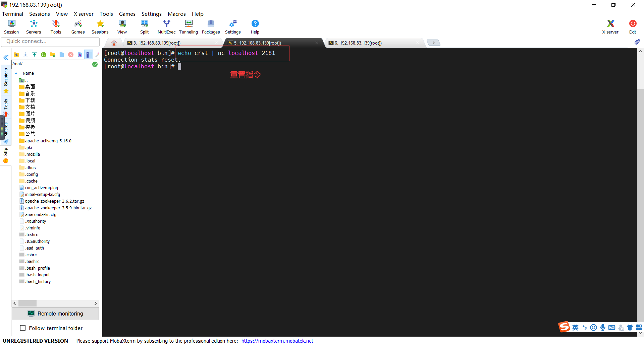Image resolution: width=644 pixels, height=345 pixels.
Task: Click the Quick connect input field
Action: pos(51,41)
